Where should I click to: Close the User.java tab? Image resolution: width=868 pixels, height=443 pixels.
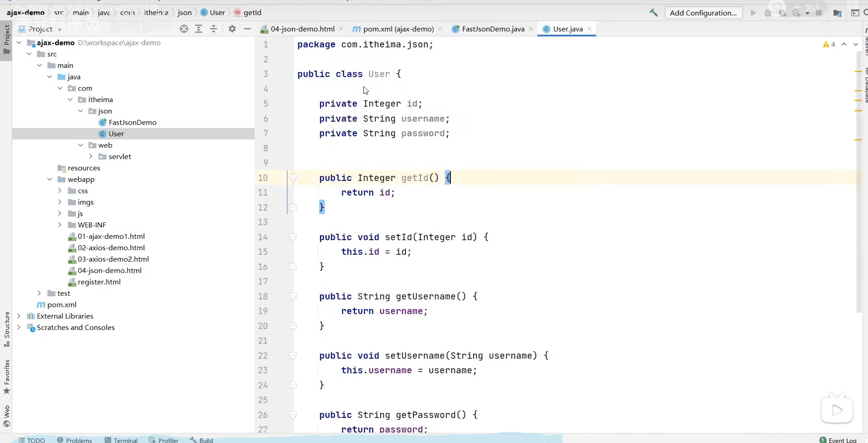(589, 29)
